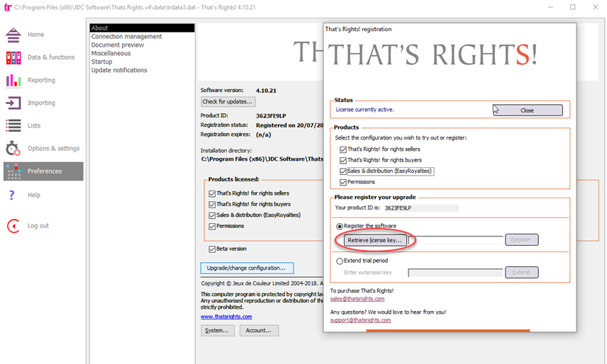Click the Reporting bar chart icon
The image size is (607, 364).
[13, 80]
